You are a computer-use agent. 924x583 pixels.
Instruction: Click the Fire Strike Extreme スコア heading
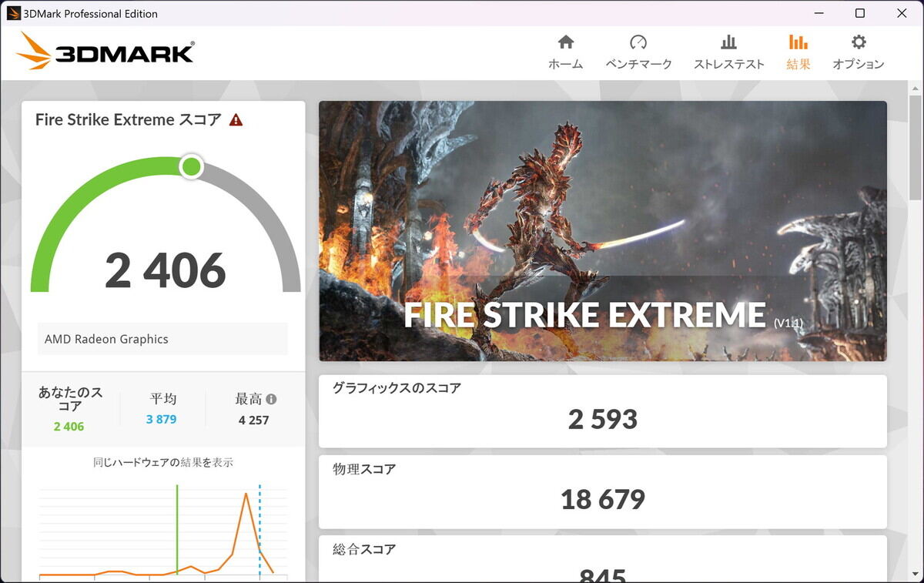(x=129, y=120)
